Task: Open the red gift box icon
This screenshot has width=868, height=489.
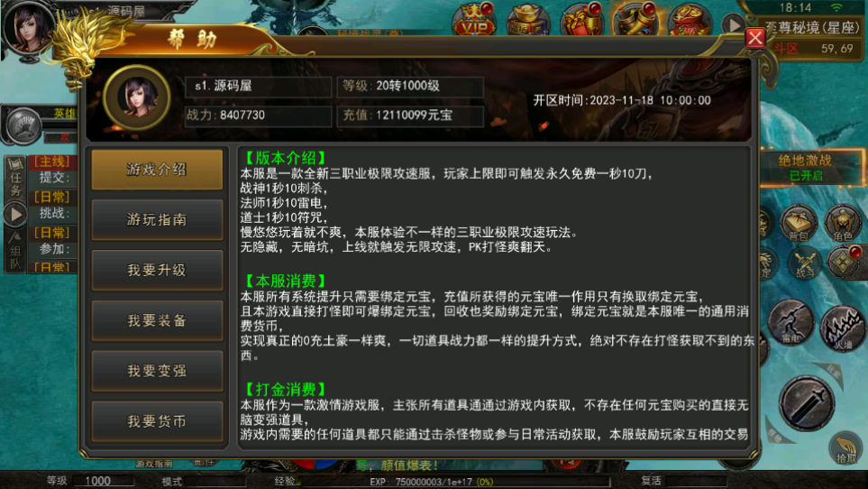Action: tap(581, 19)
